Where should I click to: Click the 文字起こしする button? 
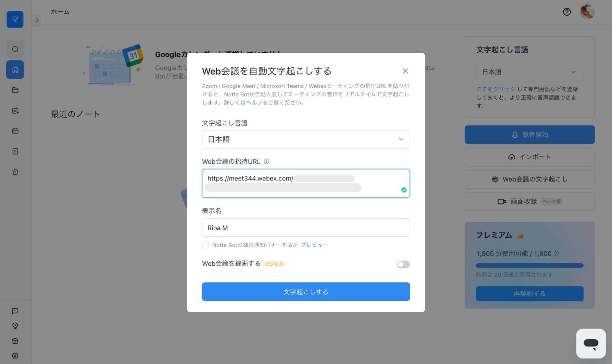tap(306, 291)
